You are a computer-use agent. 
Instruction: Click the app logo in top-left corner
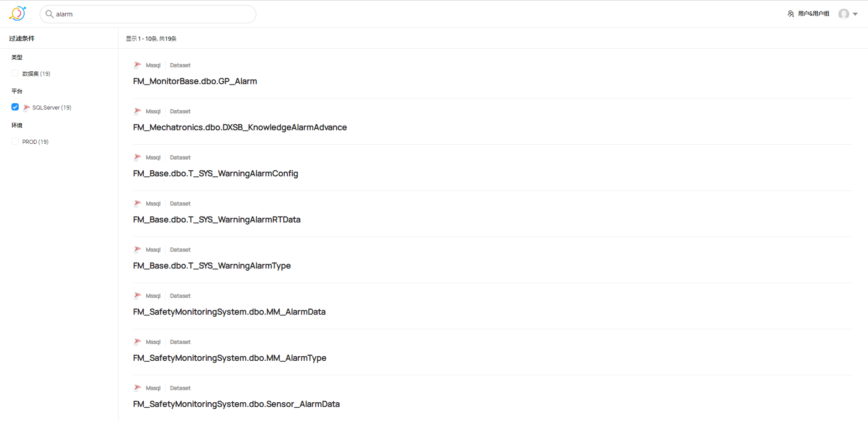coord(18,14)
